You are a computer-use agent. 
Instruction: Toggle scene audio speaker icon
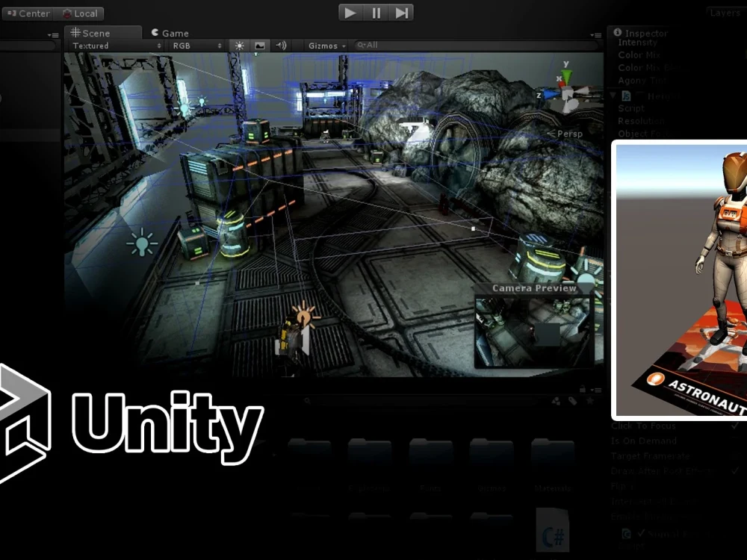pos(281,46)
